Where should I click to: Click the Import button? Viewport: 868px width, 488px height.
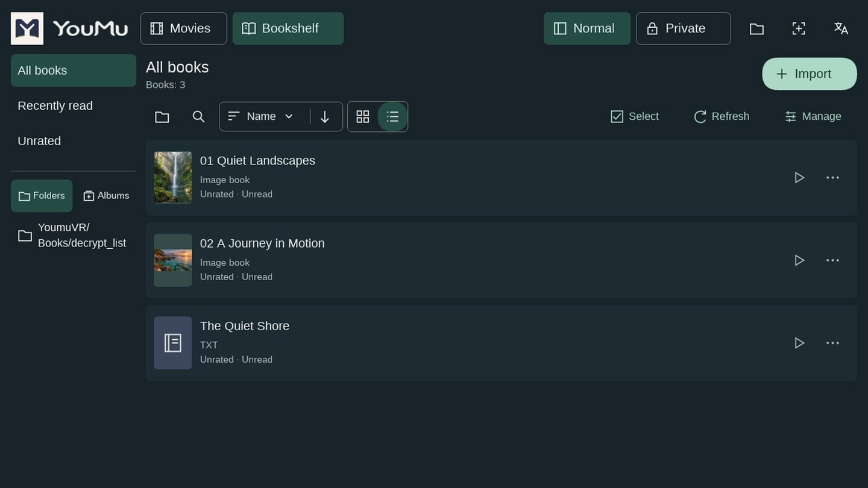pyautogui.click(x=810, y=74)
